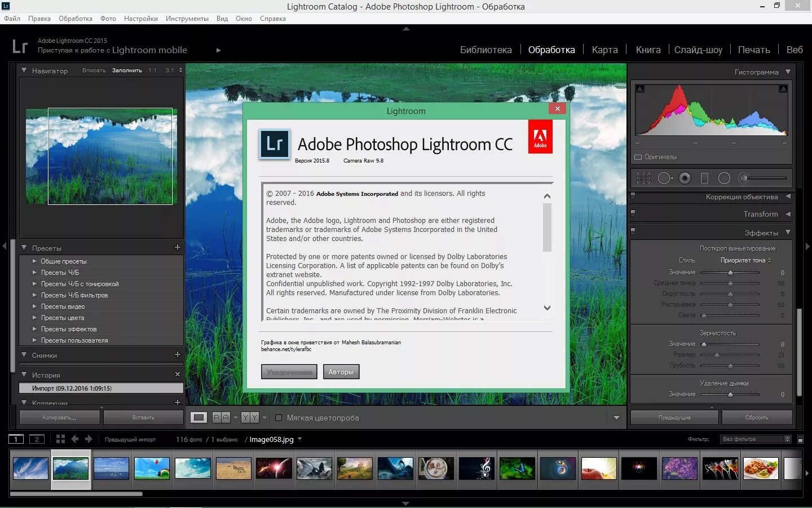Toggle Эффекты panel on/off switch

click(x=633, y=232)
